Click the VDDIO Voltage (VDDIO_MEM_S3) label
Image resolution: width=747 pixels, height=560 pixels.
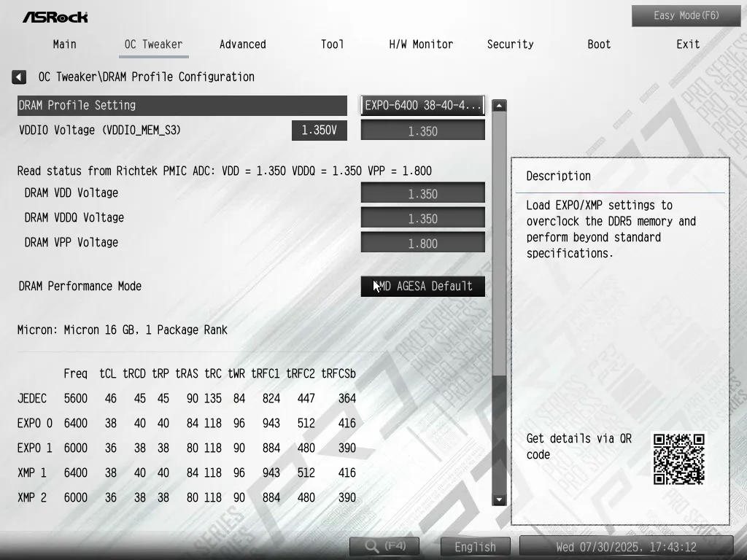tap(100, 131)
